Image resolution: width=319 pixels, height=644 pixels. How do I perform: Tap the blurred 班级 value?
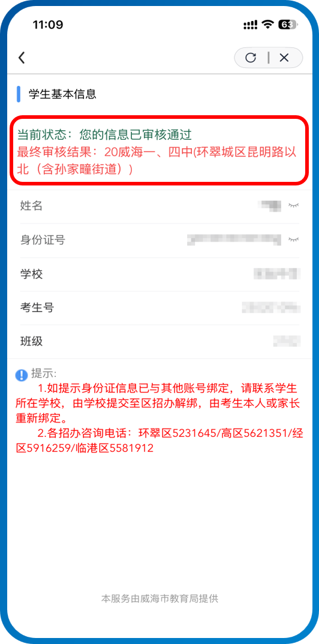287,341
